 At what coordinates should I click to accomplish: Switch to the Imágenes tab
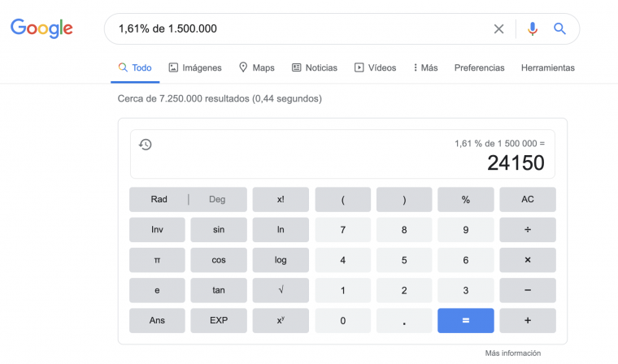coord(195,68)
